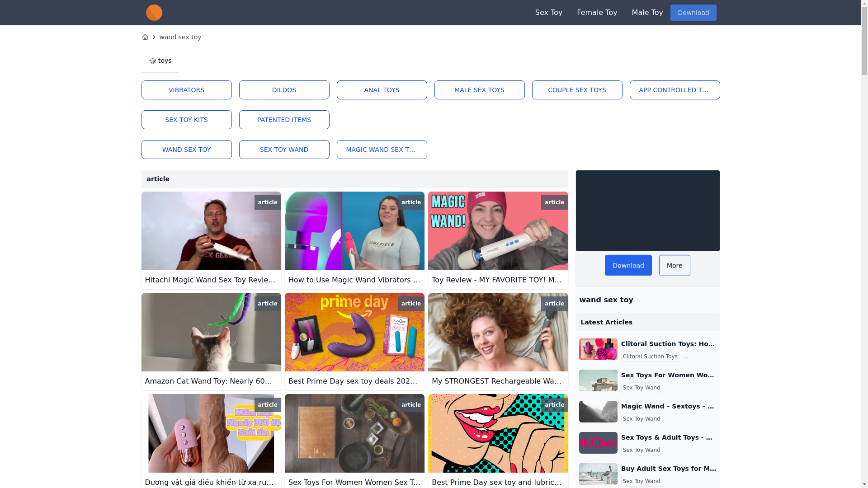Open the Best Prime Day deals thumbnail
Viewport: 868px width, 488px height.
pos(354,332)
